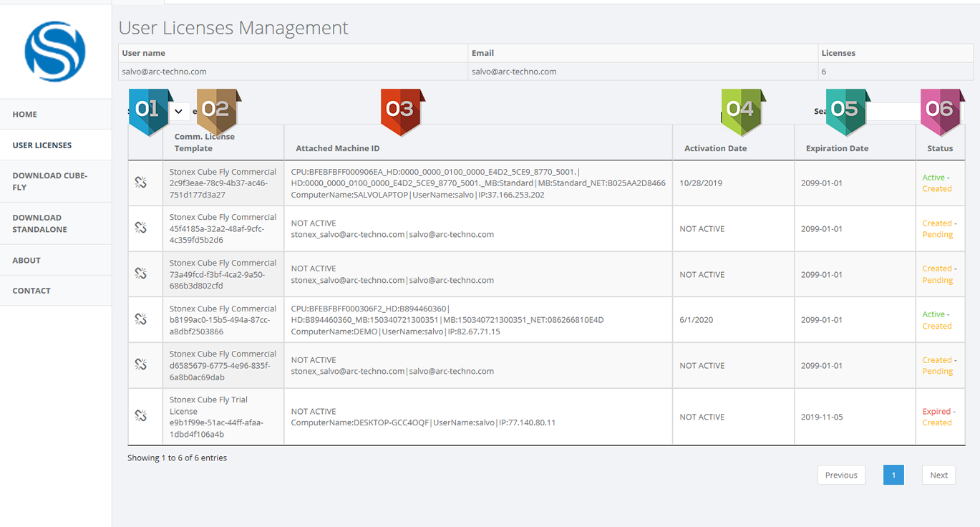Go to Previous page
This screenshot has width=980, height=527.
coord(841,475)
